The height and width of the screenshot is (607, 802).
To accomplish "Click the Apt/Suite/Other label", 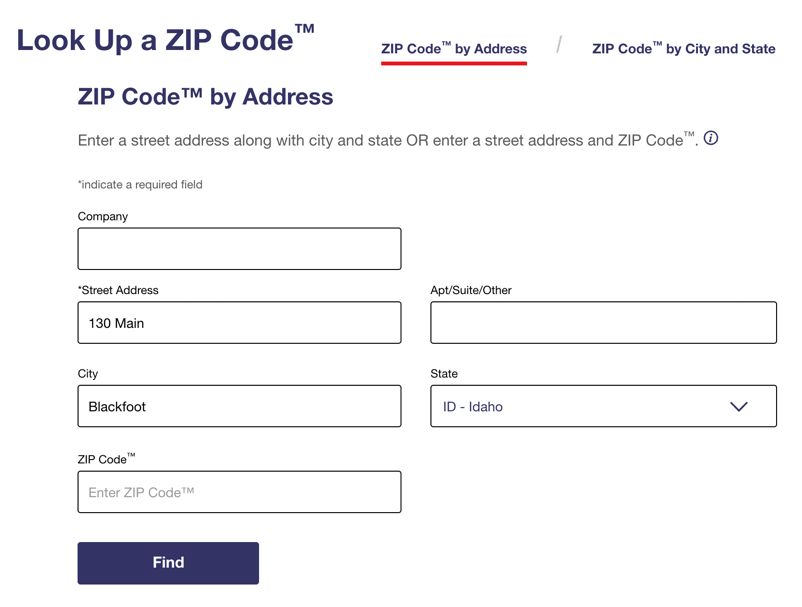I will (471, 290).
